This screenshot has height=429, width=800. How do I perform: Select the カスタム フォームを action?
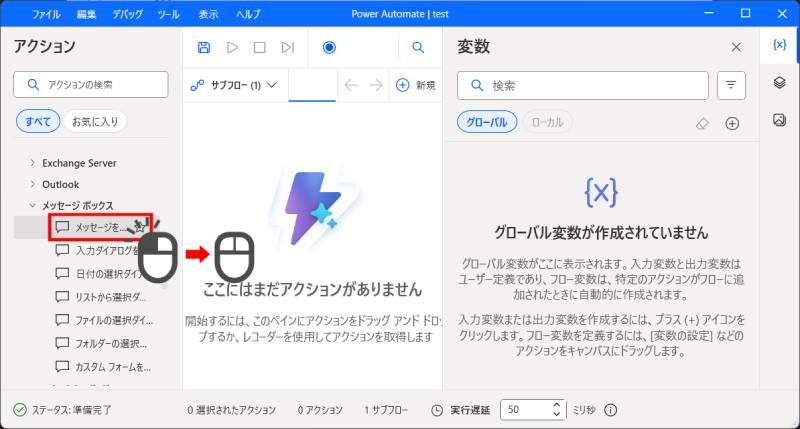coord(103,367)
